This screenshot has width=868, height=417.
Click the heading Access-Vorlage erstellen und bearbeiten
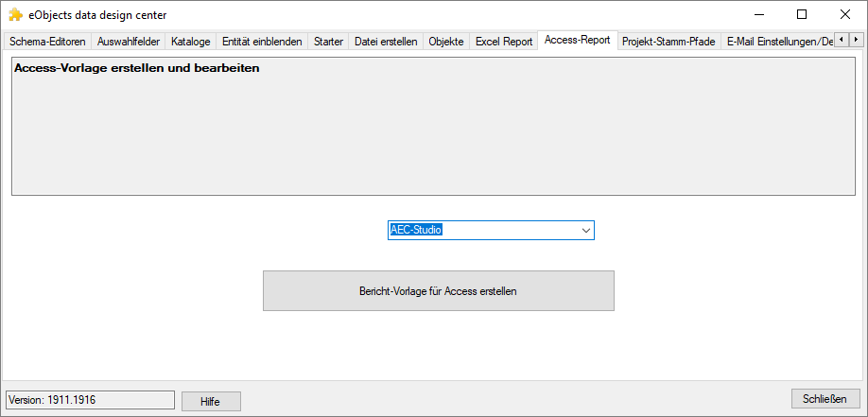point(137,69)
